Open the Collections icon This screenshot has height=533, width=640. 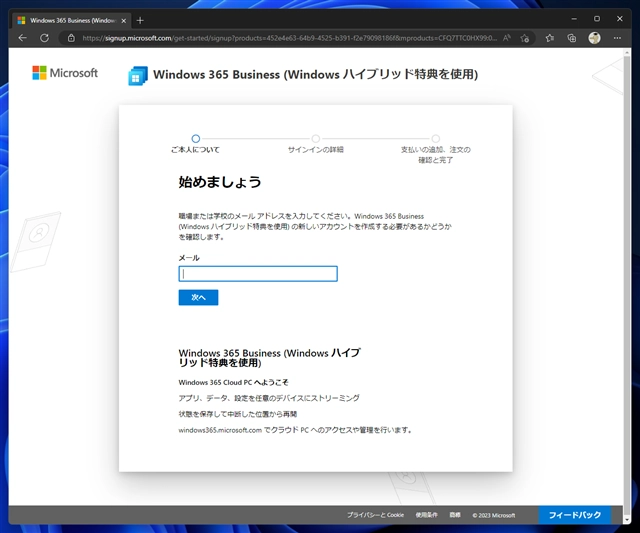(x=572, y=38)
